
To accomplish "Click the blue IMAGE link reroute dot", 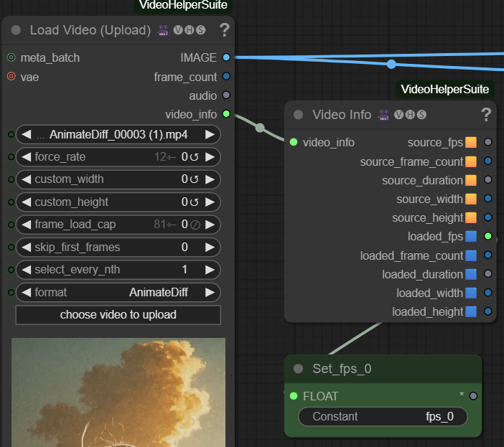I will [x=391, y=65].
